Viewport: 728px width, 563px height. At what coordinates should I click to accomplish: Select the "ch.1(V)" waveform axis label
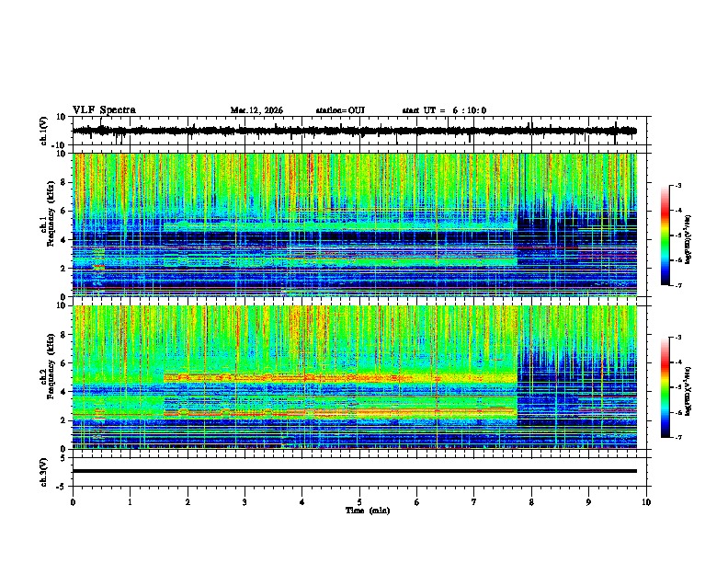[x=44, y=131]
